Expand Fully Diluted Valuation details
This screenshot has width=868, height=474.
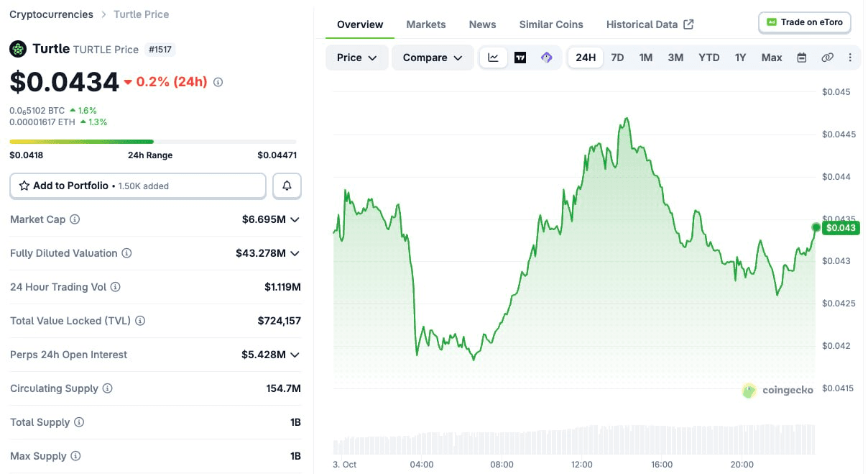295,253
